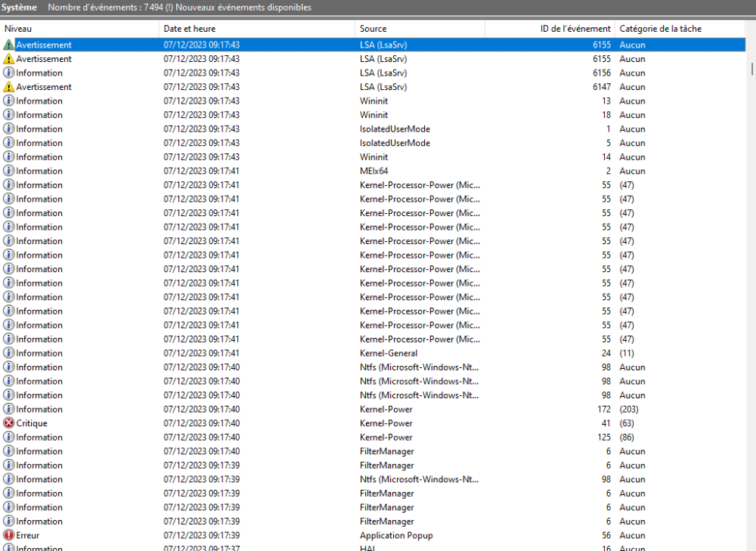Select the 'Critique' level text

tap(32, 423)
